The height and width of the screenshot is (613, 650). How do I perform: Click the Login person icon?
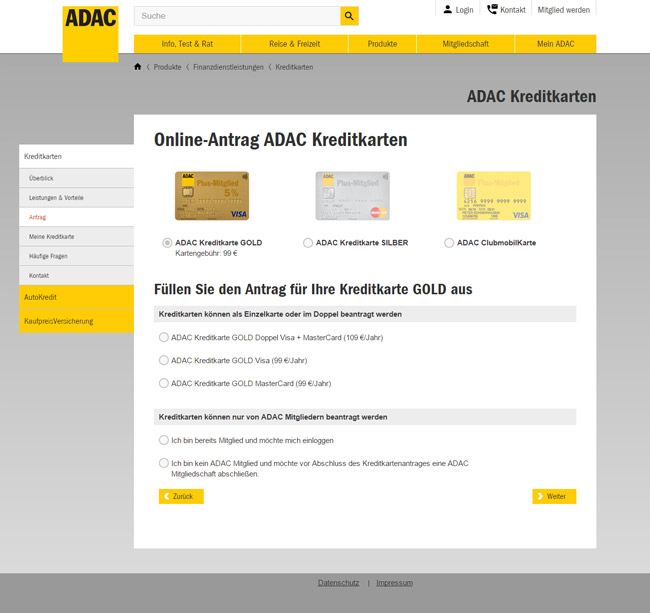click(x=448, y=9)
